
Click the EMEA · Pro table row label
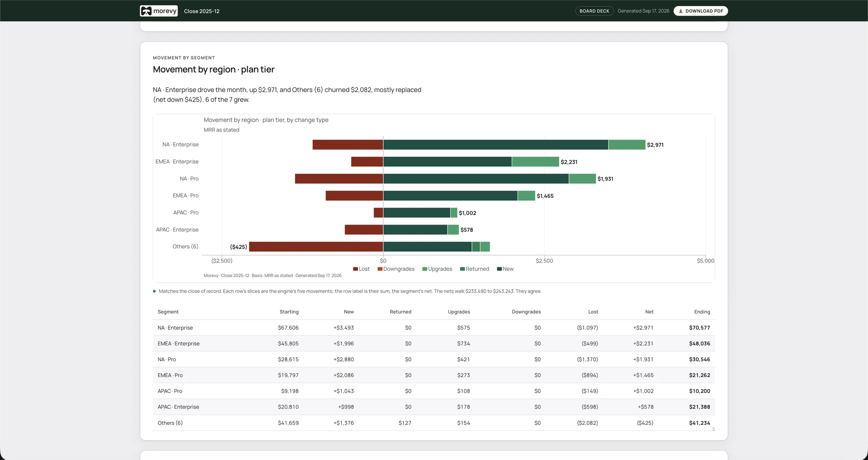(170, 375)
